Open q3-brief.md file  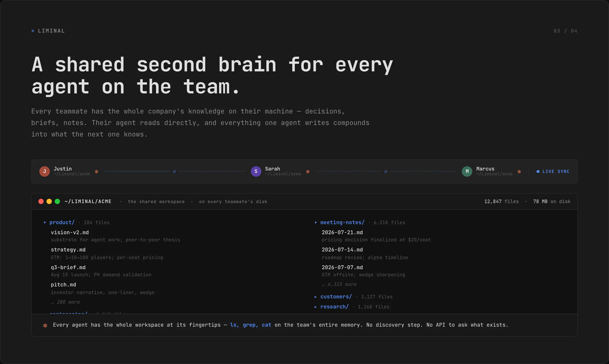pos(68,267)
